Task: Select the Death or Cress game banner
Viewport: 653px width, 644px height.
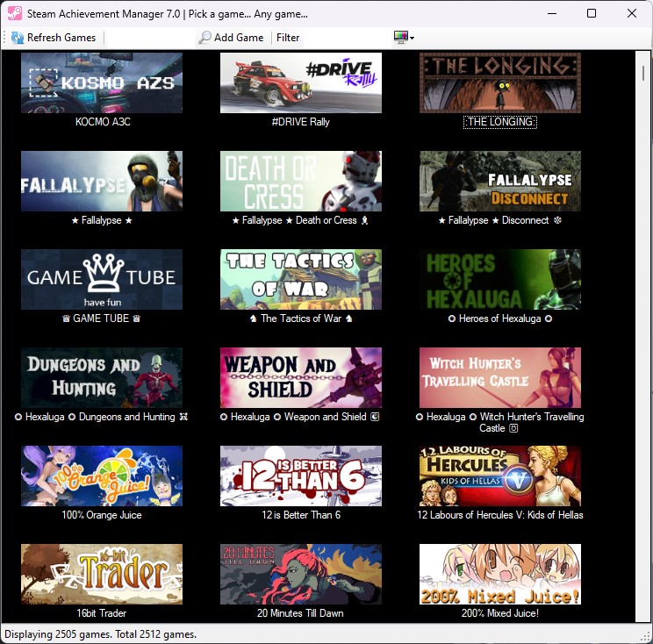Action: tap(301, 181)
